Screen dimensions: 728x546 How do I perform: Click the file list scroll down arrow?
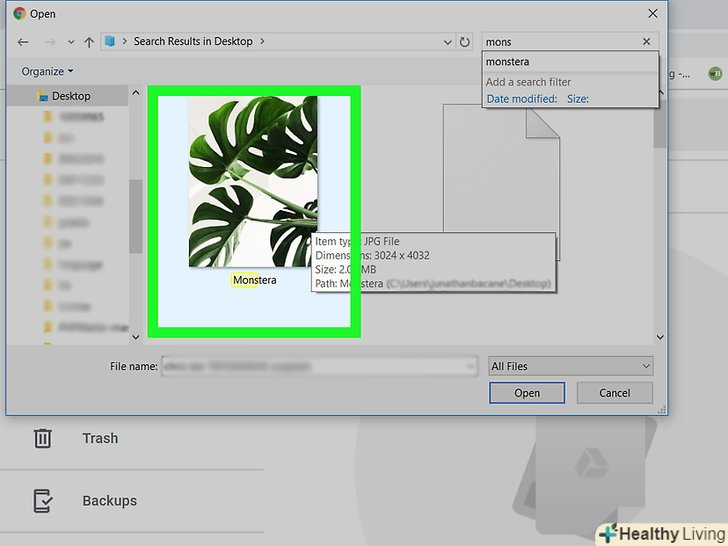660,337
